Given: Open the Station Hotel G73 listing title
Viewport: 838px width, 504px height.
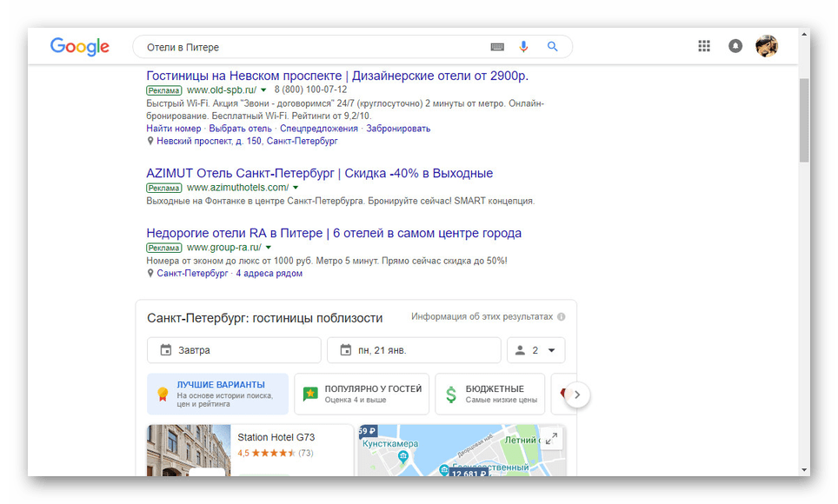Looking at the screenshot, I should pyautogui.click(x=276, y=437).
